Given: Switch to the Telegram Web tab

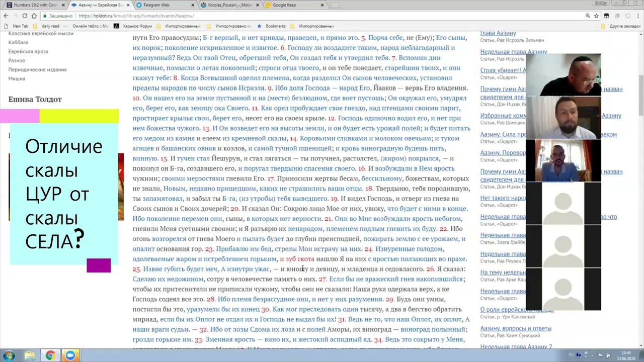Looking at the screenshot, I should point(164,5).
